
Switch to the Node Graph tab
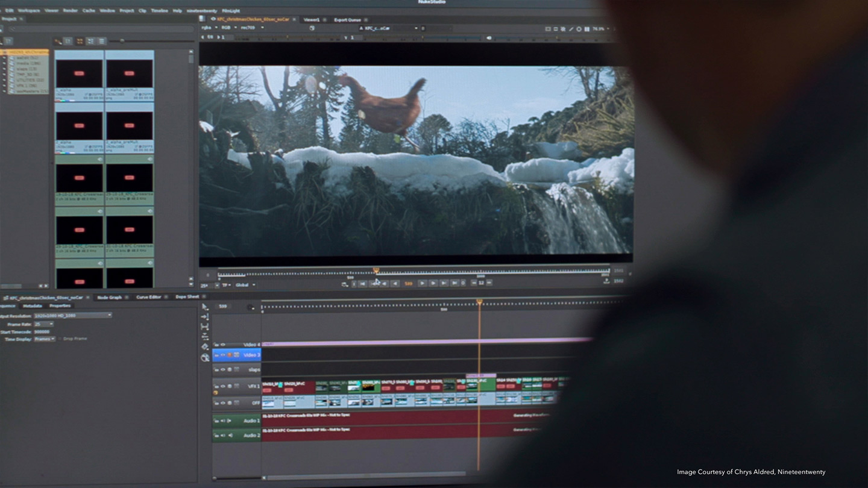point(110,297)
